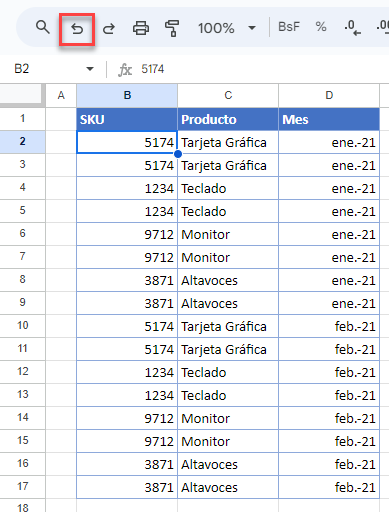Screen dimensions: 389x512
Task: Decrease decimal places icon
Action: pyautogui.click(x=352, y=28)
